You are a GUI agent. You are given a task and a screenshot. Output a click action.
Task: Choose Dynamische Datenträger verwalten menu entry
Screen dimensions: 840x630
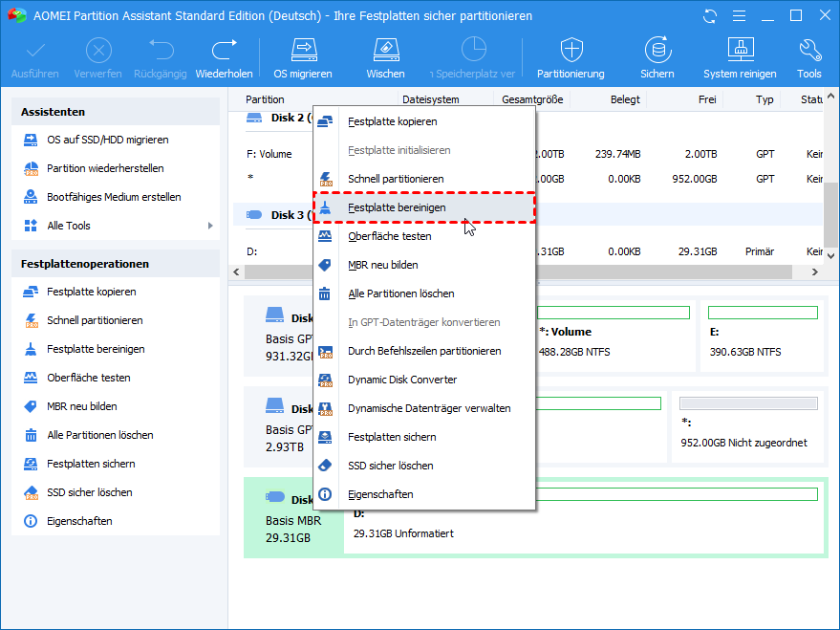pos(424,408)
